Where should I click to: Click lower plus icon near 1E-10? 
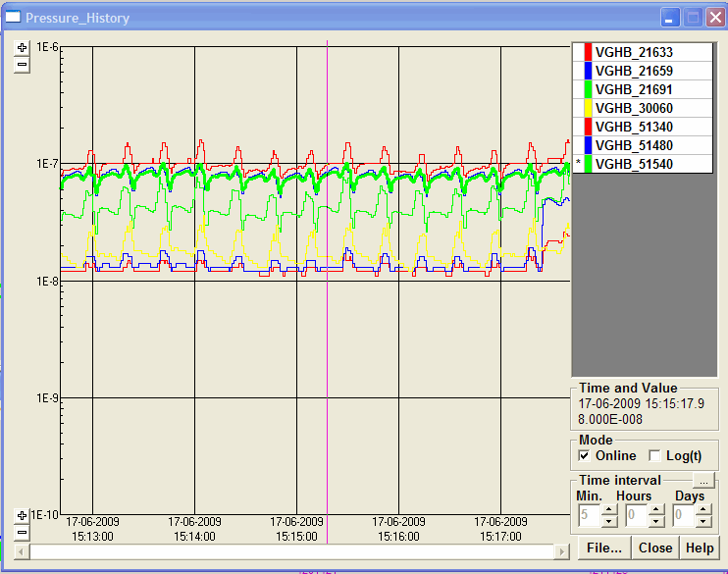pyautogui.click(x=22, y=515)
